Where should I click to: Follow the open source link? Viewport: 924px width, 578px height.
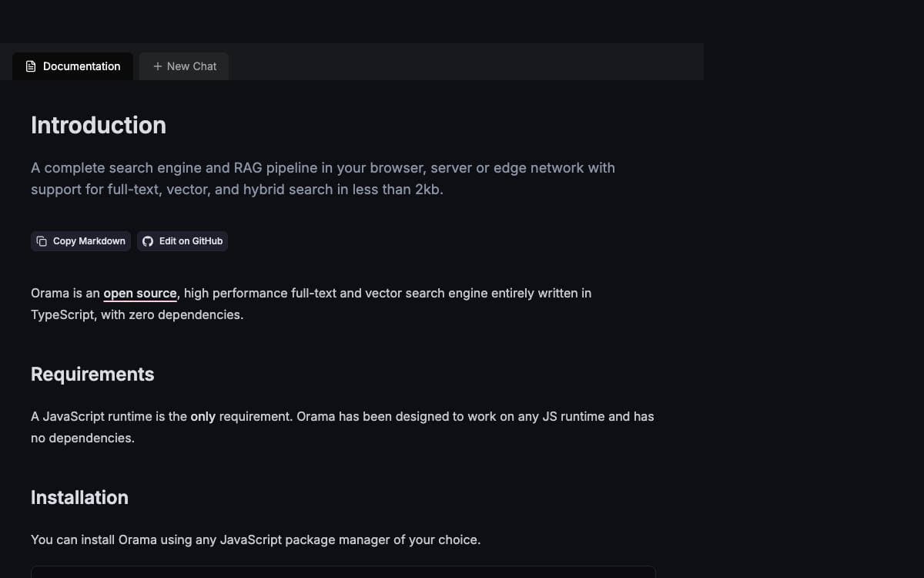click(x=140, y=294)
